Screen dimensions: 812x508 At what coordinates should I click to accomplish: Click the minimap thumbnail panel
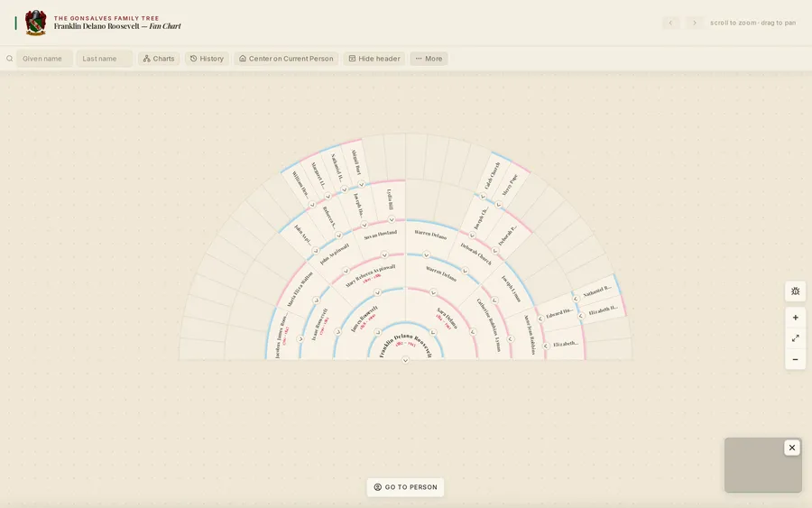point(762,465)
